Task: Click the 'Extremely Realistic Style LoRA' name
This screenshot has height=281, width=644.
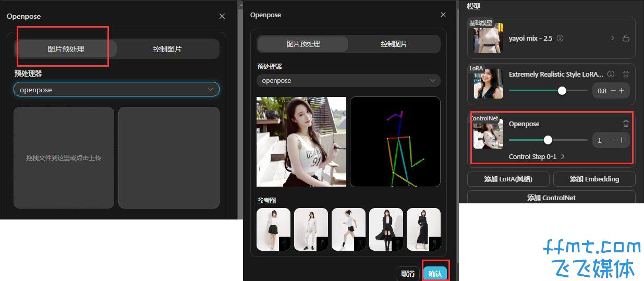Action: coord(556,74)
